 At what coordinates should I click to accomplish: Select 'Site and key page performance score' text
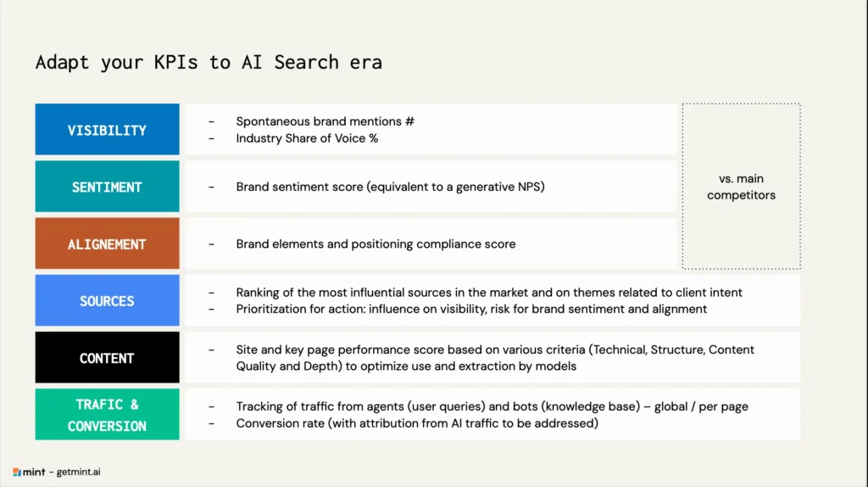click(495, 350)
